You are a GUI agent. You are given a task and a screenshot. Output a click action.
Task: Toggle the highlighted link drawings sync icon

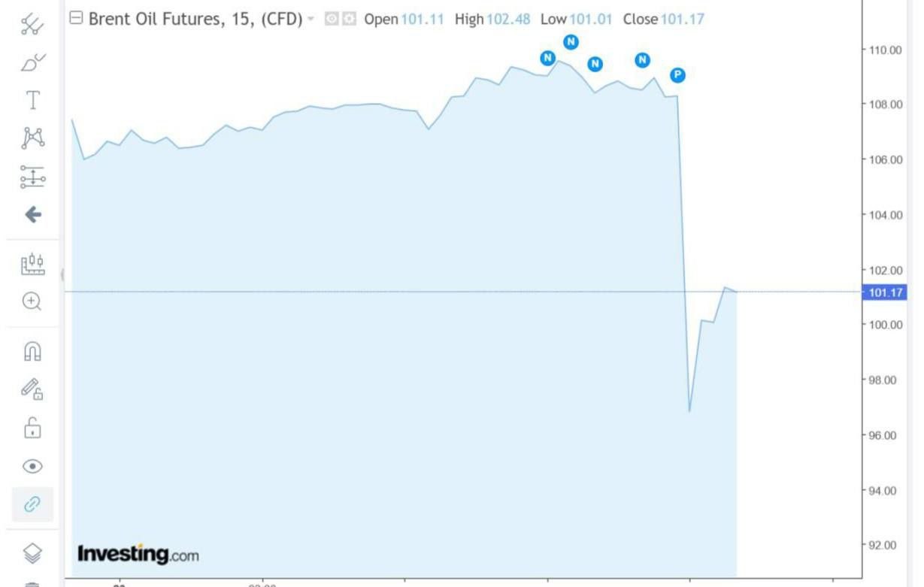pos(32,504)
